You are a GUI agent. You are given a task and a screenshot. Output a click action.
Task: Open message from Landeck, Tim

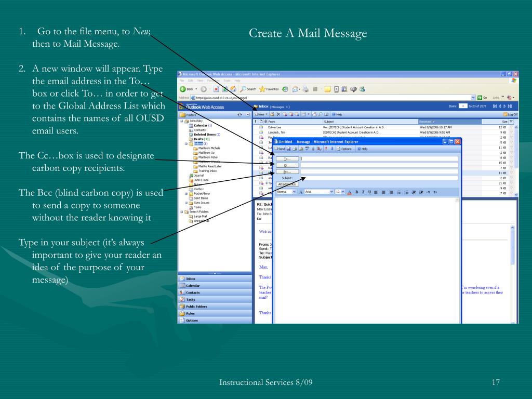point(383,132)
